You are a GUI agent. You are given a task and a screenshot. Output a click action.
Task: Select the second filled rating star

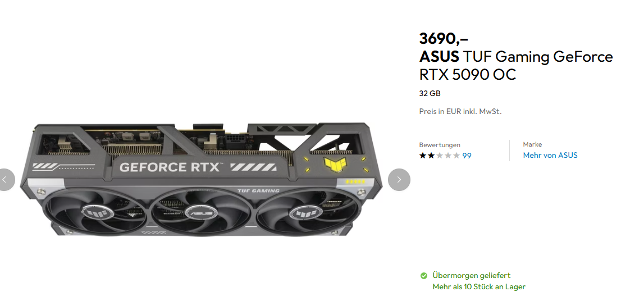431,156
